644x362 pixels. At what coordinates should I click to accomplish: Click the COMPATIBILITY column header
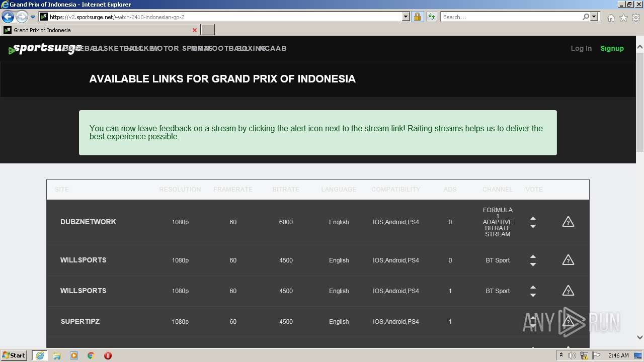[396, 190]
